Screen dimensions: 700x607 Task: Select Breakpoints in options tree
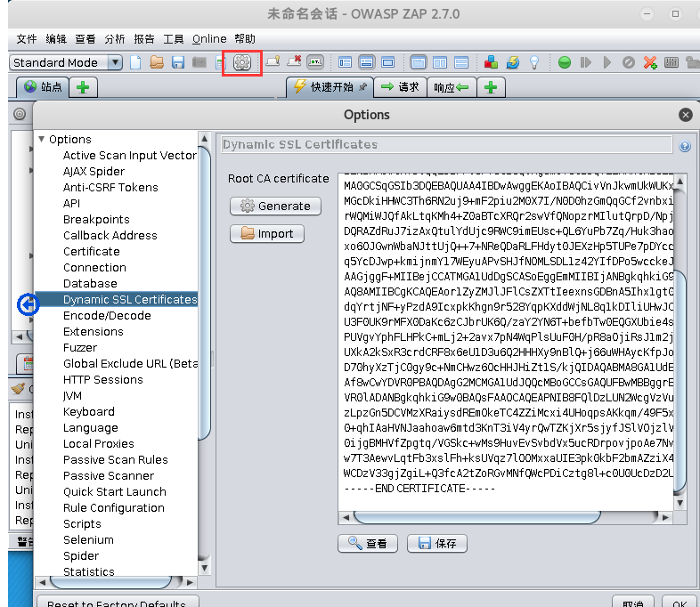click(96, 220)
